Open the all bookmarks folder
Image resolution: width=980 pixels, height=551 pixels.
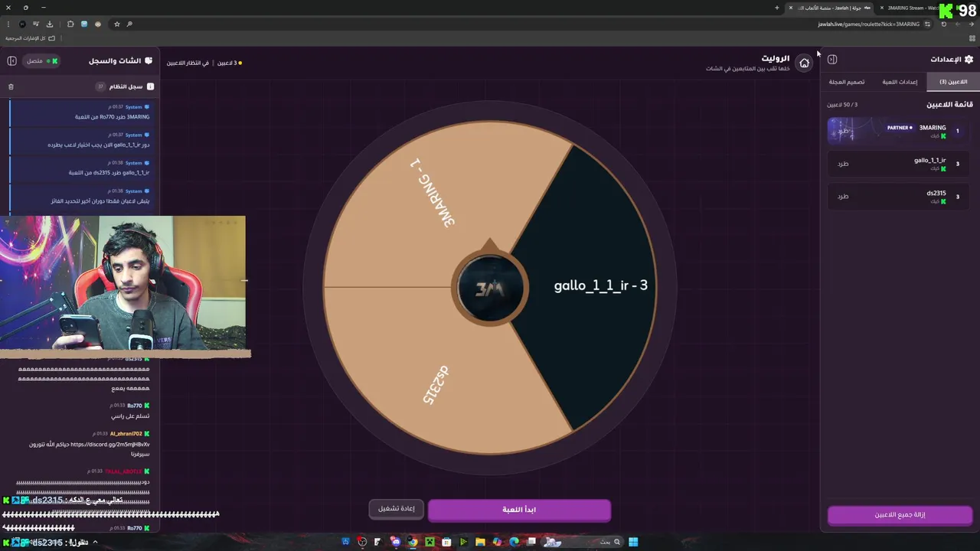click(31, 38)
